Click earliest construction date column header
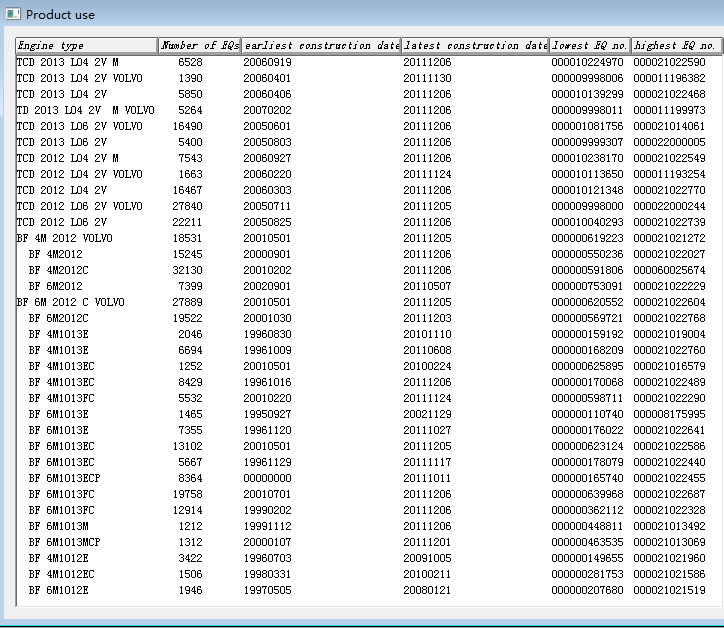 pyautogui.click(x=321, y=45)
